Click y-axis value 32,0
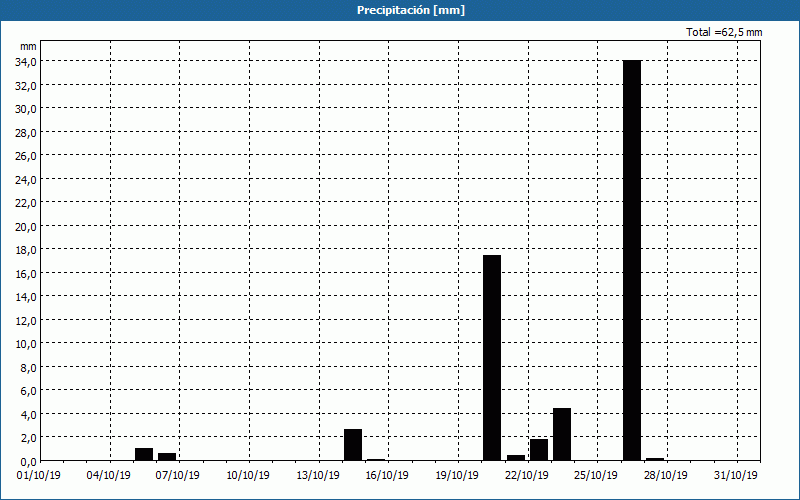The image size is (800, 500). (x=26, y=86)
